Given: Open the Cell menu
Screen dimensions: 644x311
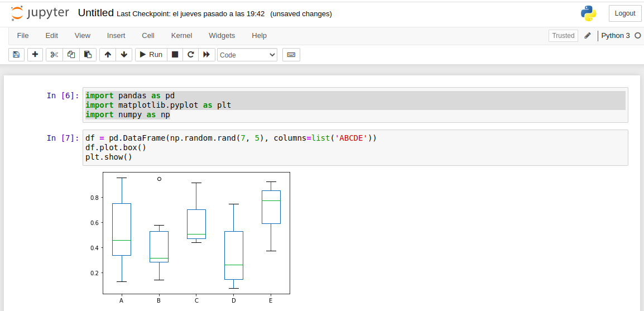Looking at the screenshot, I should tap(148, 36).
